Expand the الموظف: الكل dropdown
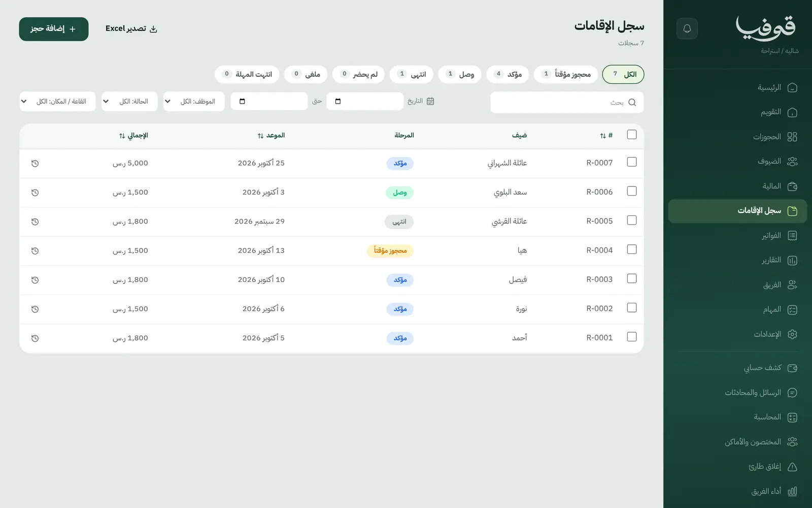The image size is (812, 508). [x=194, y=101]
